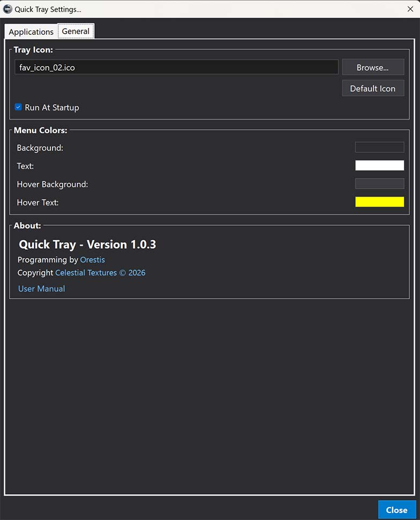Click the Quick Tray title bar icon
This screenshot has height=520, width=420.
7,9
